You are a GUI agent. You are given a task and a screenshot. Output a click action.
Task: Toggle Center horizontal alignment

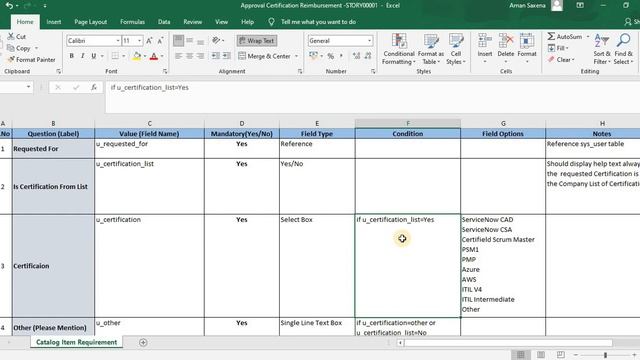click(189, 56)
